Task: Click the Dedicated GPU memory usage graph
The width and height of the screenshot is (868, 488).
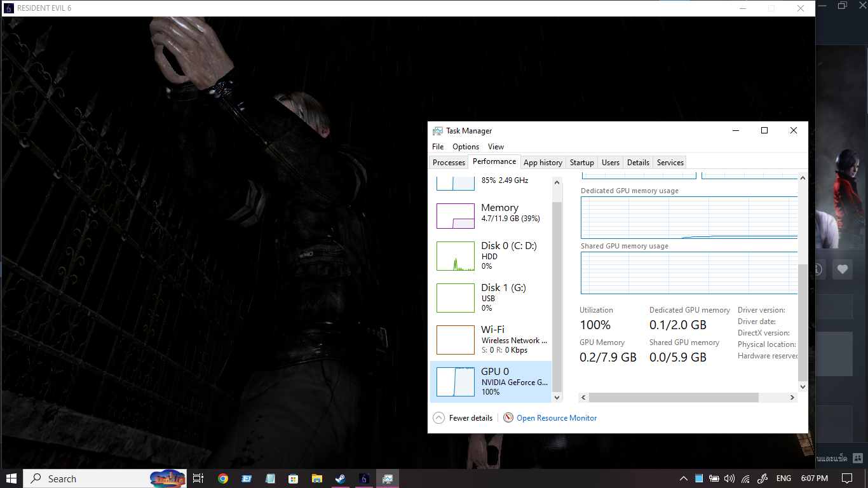Action: click(689, 217)
